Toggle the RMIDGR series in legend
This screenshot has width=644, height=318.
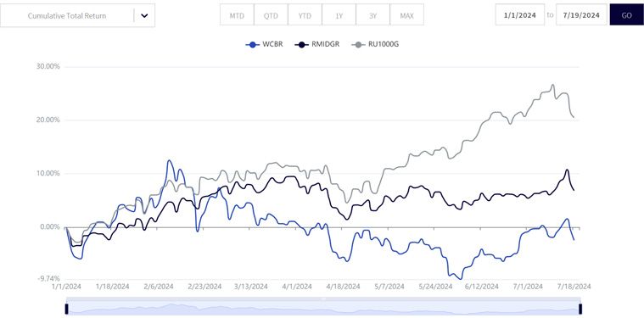[x=317, y=44]
